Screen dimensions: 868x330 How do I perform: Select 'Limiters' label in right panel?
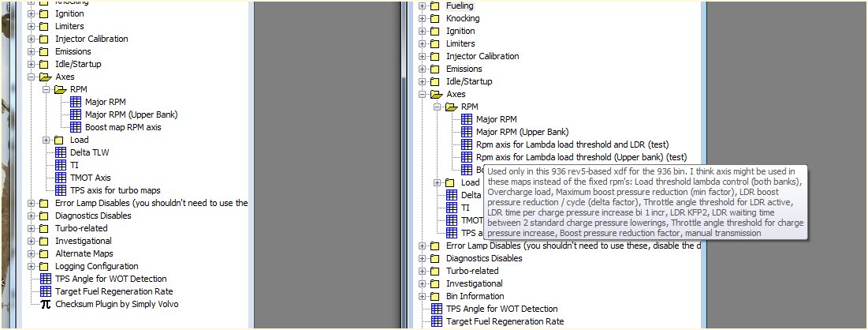point(460,43)
